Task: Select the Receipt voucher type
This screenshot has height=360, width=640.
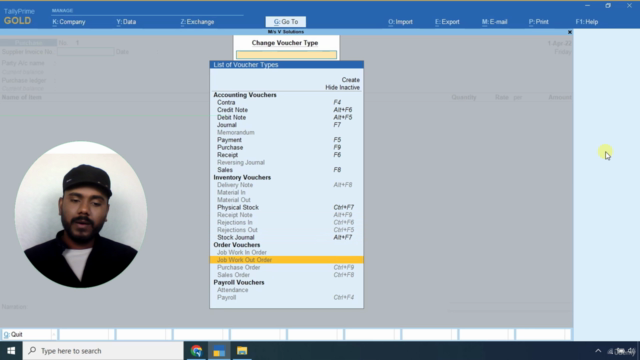Action: pos(286,155)
